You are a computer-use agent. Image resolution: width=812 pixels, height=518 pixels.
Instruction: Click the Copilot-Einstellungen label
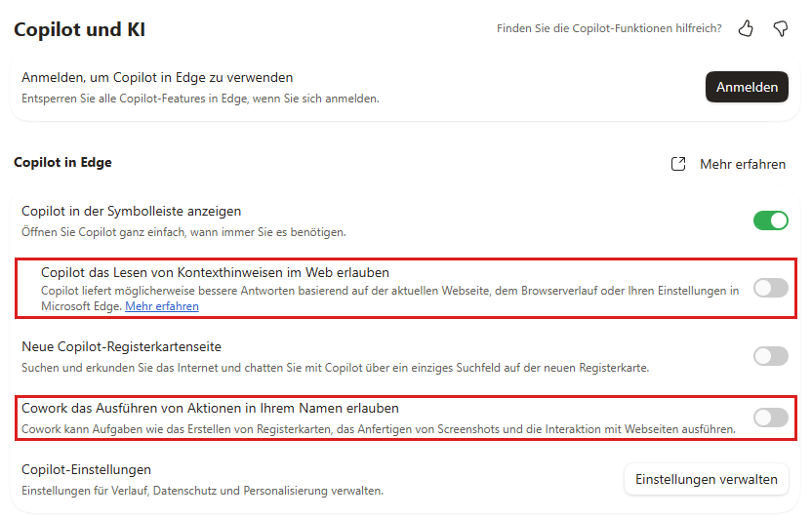(x=87, y=470)
